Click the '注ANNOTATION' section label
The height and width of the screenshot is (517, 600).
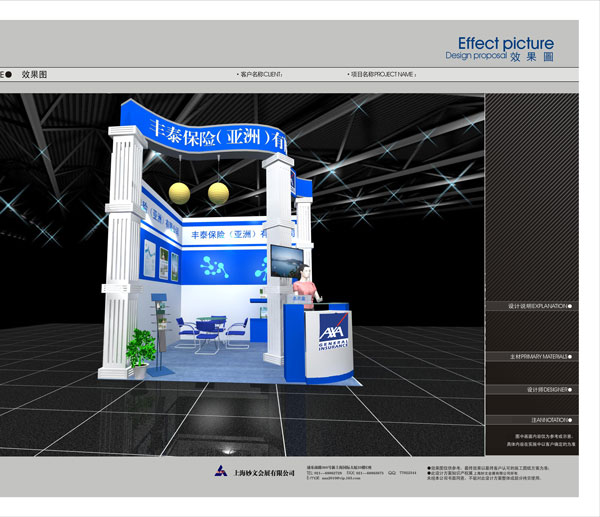pyautogui.click(x=551, y=420)
